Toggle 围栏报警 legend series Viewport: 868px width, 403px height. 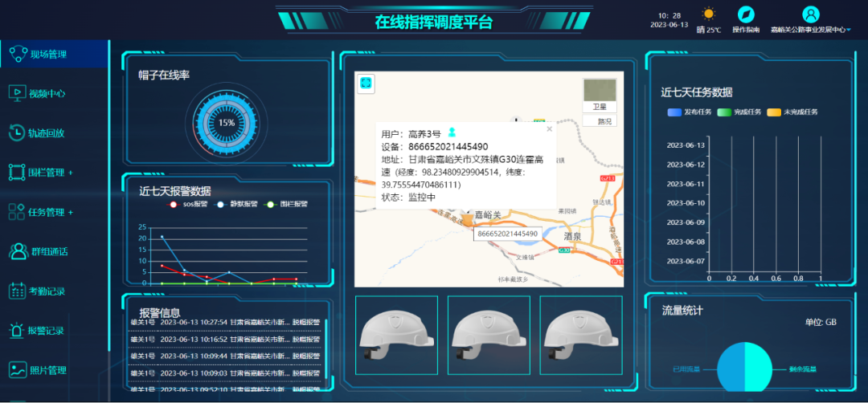click(286, 204)
